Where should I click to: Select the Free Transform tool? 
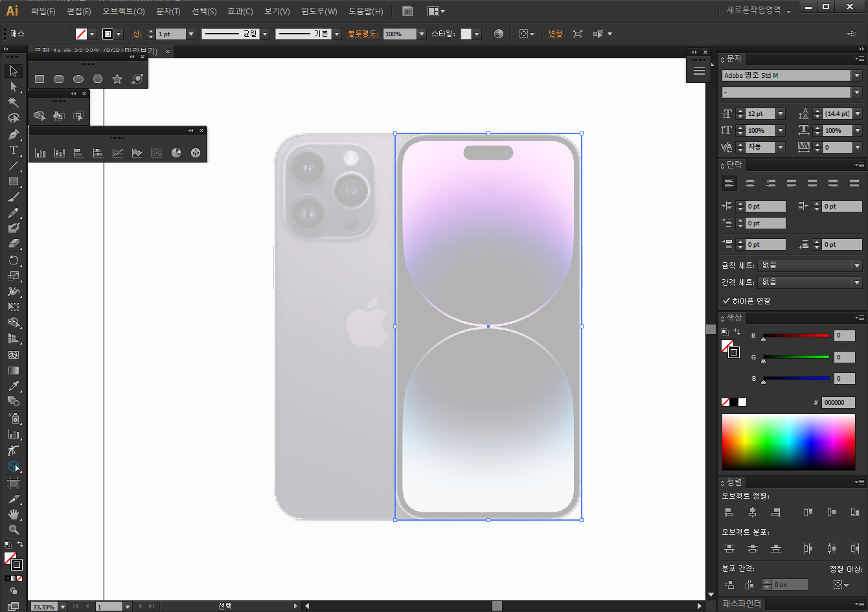click(x=14, y=307)
